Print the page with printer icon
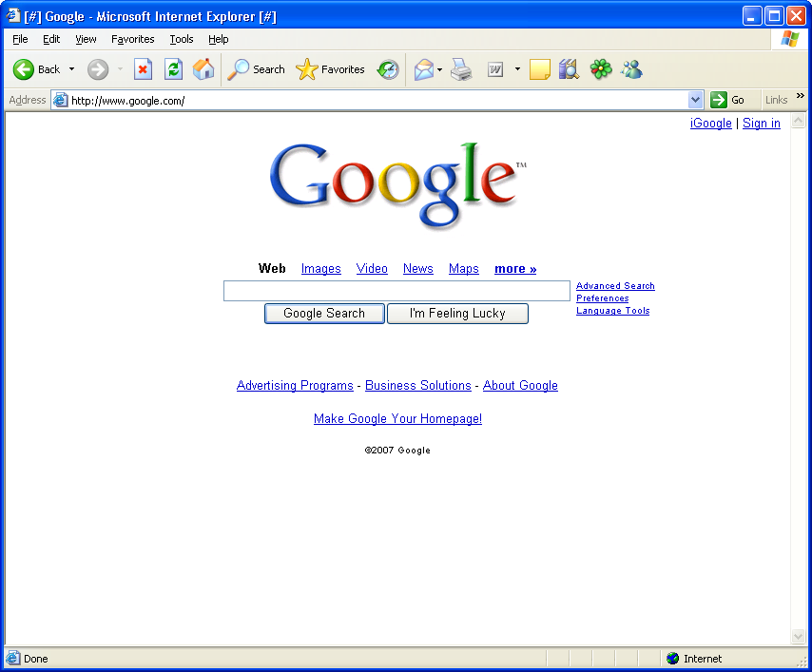Image resolution: width=812 pixels, height=672 pixels. [461, 69]
